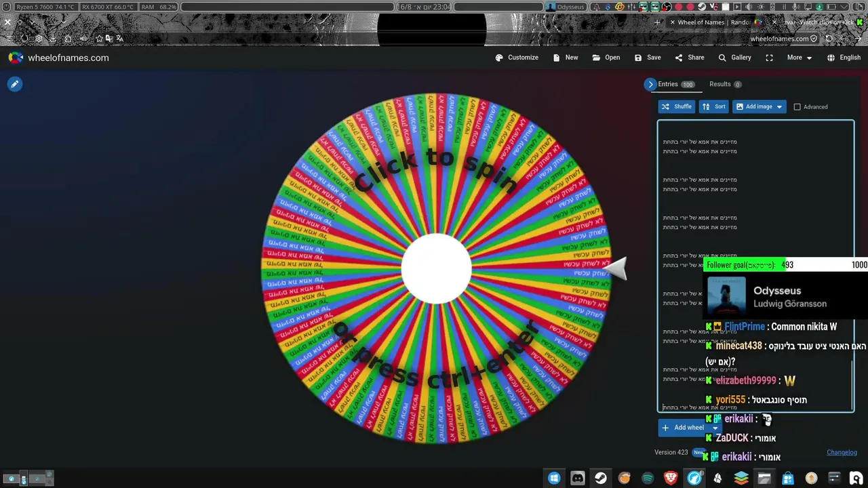Launch Steam from the taskbar
The image size is (868, 488).
point(601,478)
